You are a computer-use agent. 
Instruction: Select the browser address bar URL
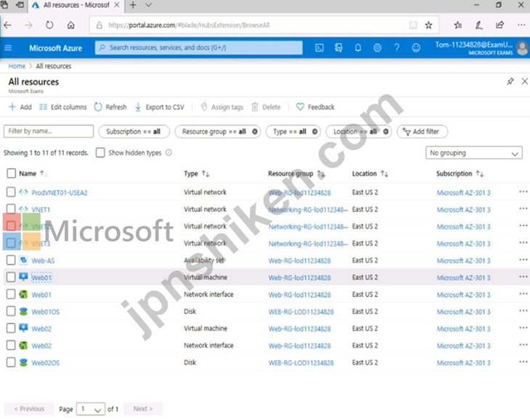click(x=189, y=25)
